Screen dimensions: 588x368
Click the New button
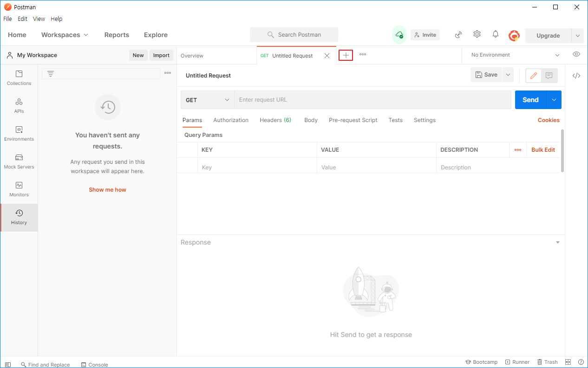(138, 55)
